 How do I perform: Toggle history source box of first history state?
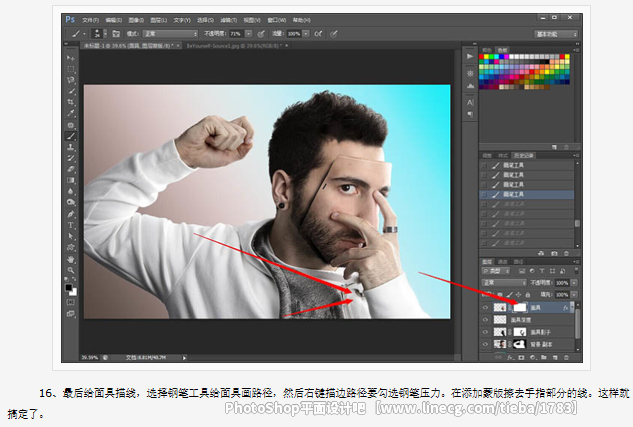[484, 165]
